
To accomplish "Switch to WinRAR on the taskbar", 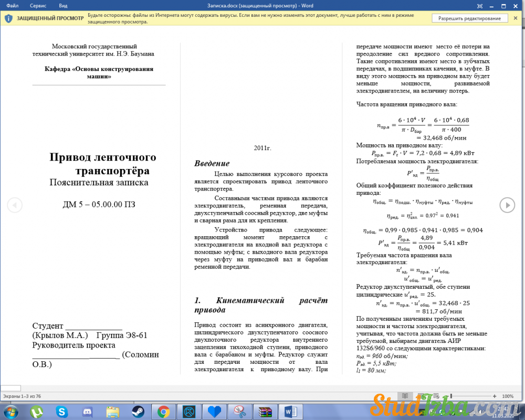I will 266,412.
